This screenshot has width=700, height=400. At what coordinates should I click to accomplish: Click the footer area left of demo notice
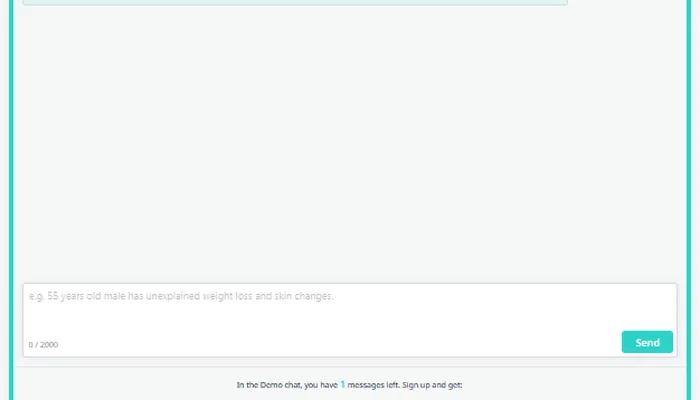click(120, 385)
